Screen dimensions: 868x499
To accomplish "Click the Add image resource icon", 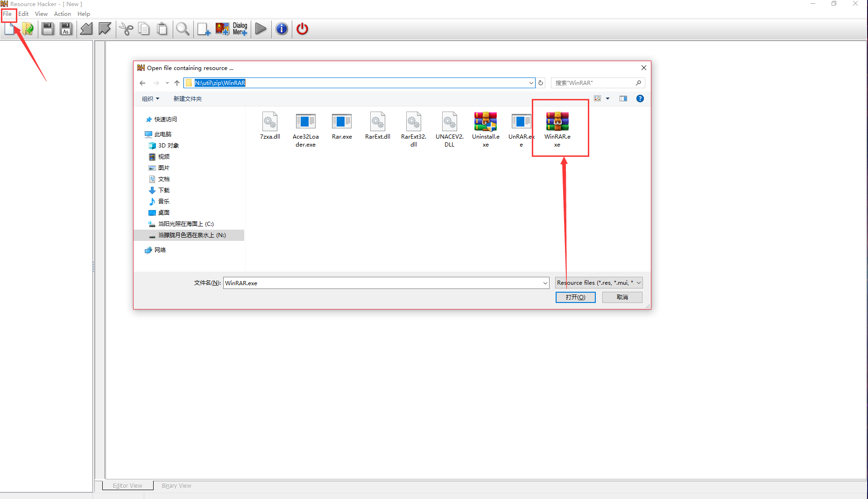I will [x=222, y=29].
